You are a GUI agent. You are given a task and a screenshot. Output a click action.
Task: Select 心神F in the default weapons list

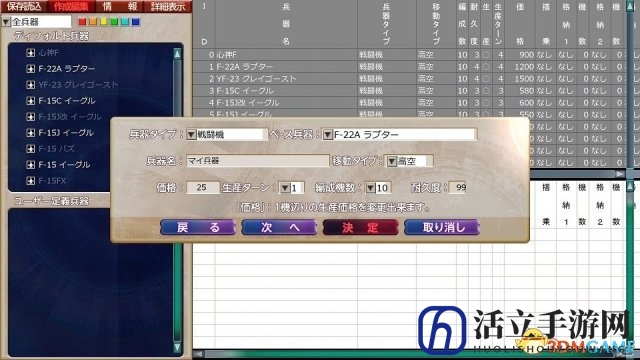coord(49,53)
